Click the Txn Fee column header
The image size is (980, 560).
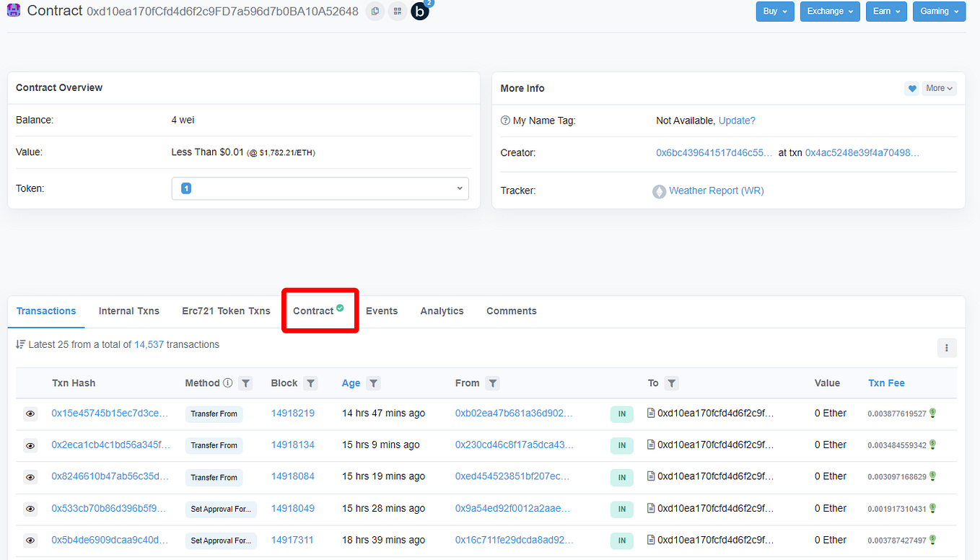[886, 382]
